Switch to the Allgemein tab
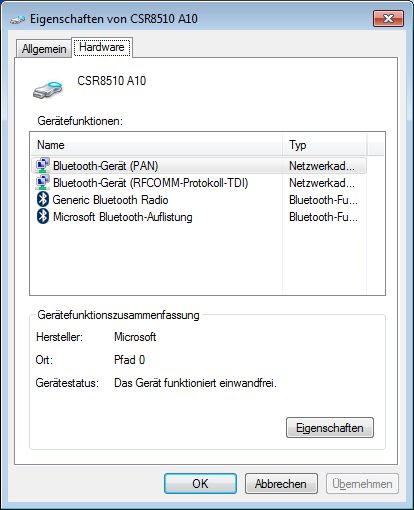 coord(44,49)
